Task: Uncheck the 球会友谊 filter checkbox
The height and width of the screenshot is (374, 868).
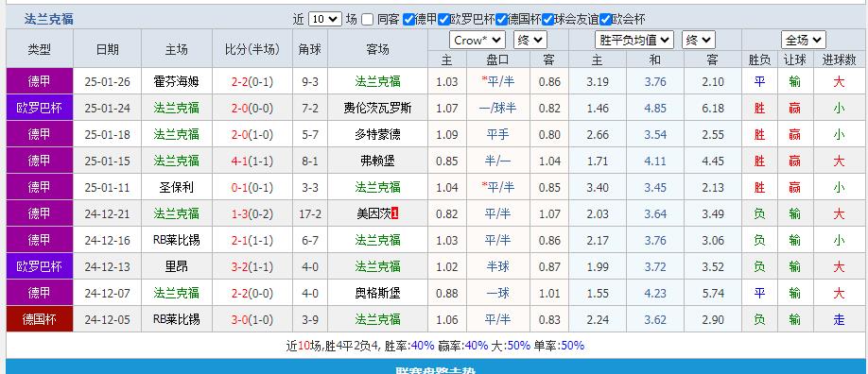Action: point(547,20)
